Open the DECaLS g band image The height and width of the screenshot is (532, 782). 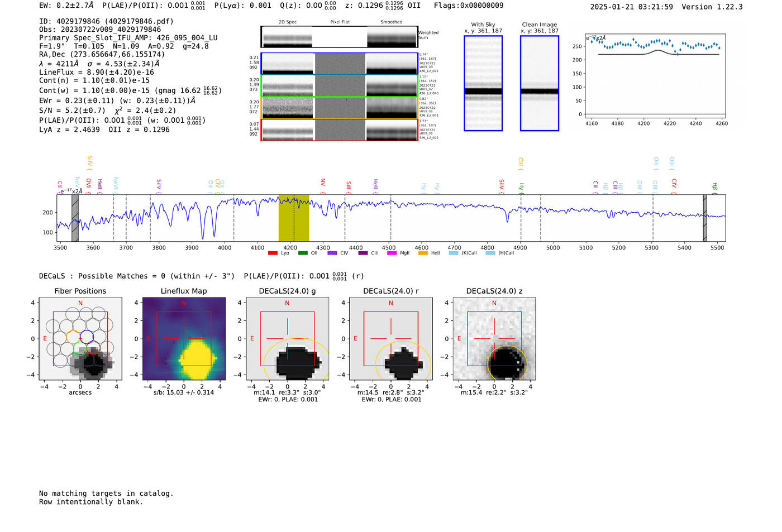coord(287,339)
